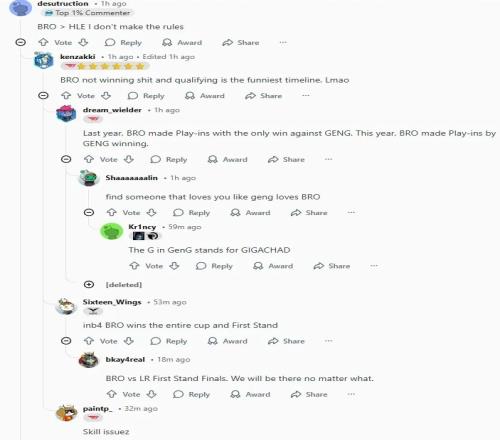Collapse kenzakki's reply thread
The image size is (500, 440).
[x=43, y=96]
